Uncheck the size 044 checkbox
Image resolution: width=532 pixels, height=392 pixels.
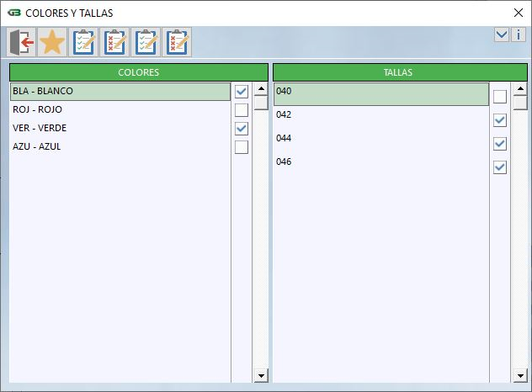[x=500, y=144]
